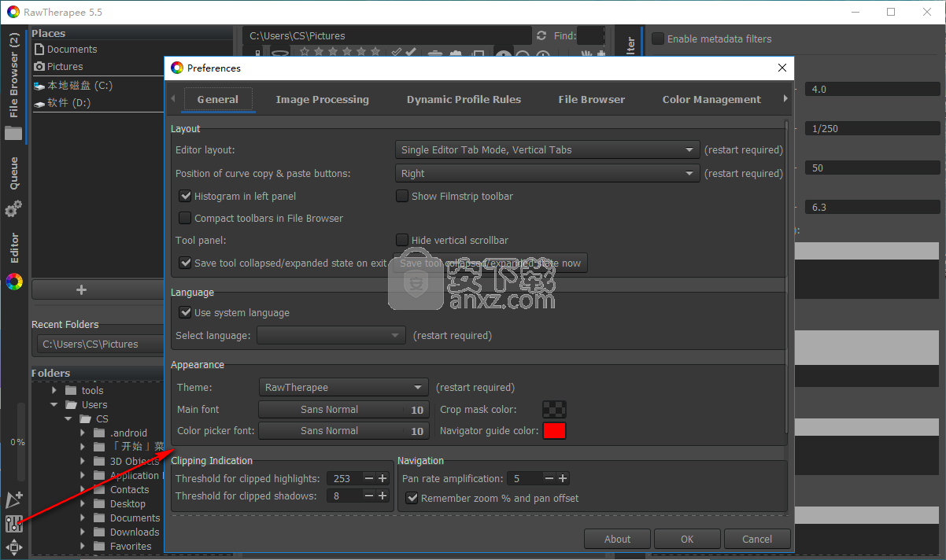This screenshot has width=946, height=560.
Task: Click the About button
Action: pos(617,539)
